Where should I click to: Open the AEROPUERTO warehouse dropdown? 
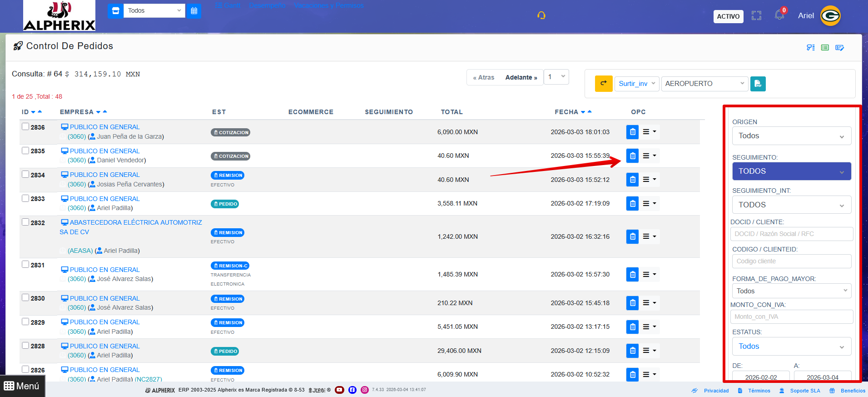click(x=704, y=84)
